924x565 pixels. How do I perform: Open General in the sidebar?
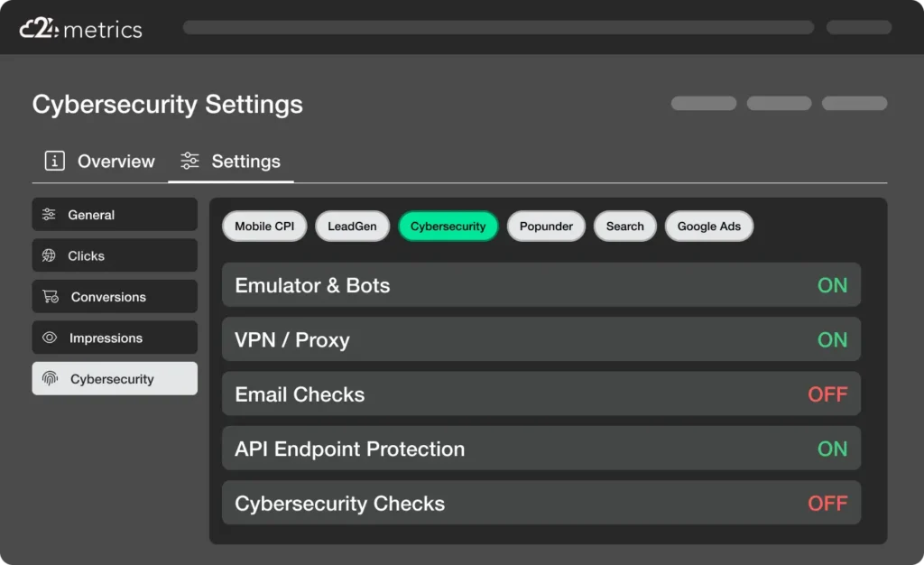(x=115, y=215)
